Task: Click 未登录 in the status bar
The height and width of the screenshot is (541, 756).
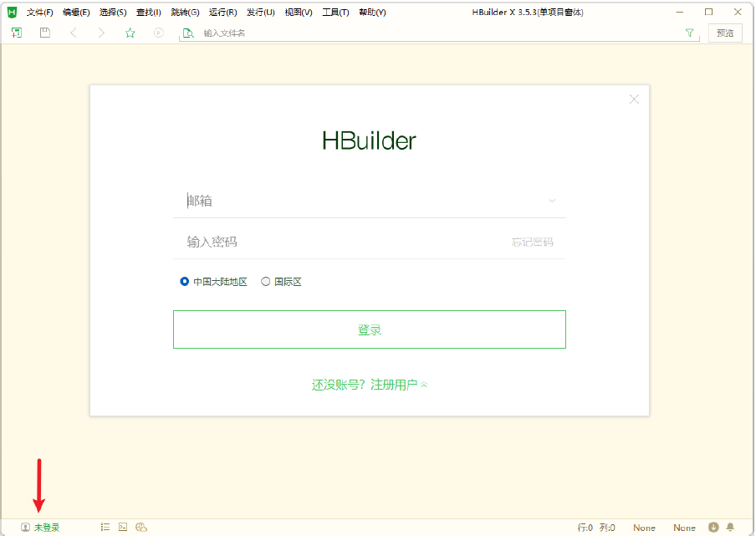Action: (x=47, y=527)
